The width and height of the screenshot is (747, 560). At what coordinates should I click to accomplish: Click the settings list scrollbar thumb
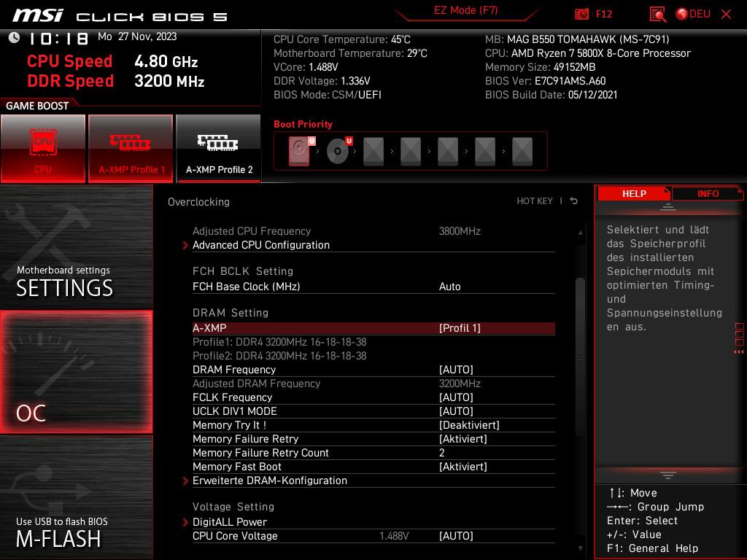(x=580, y=356)
